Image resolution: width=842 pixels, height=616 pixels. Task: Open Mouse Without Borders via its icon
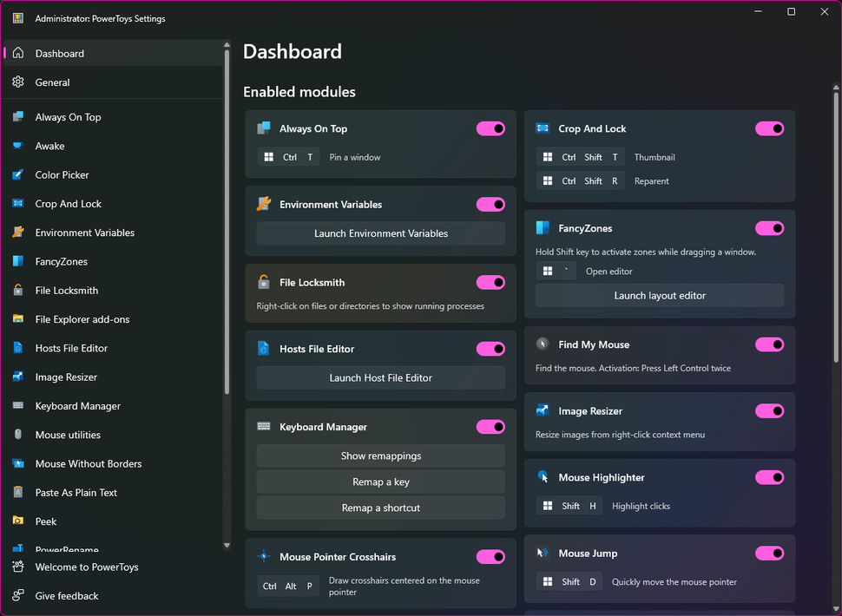coord(19,463)
